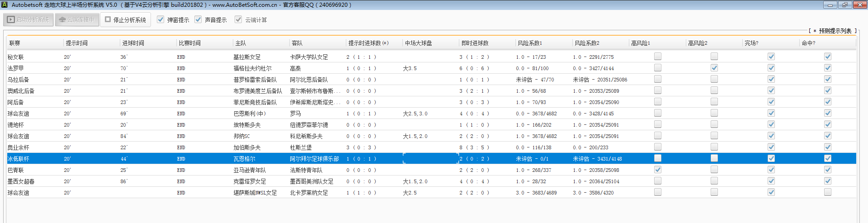This screenshot has height=223, width=868.
Task: Click the 进球时间 column header
Action: pyautogui.click(x=133, y=43)
